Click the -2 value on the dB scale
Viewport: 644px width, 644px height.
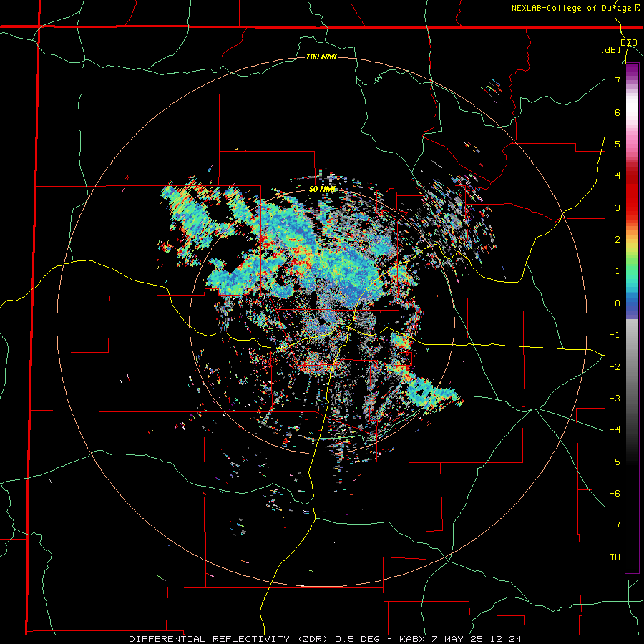615,366
